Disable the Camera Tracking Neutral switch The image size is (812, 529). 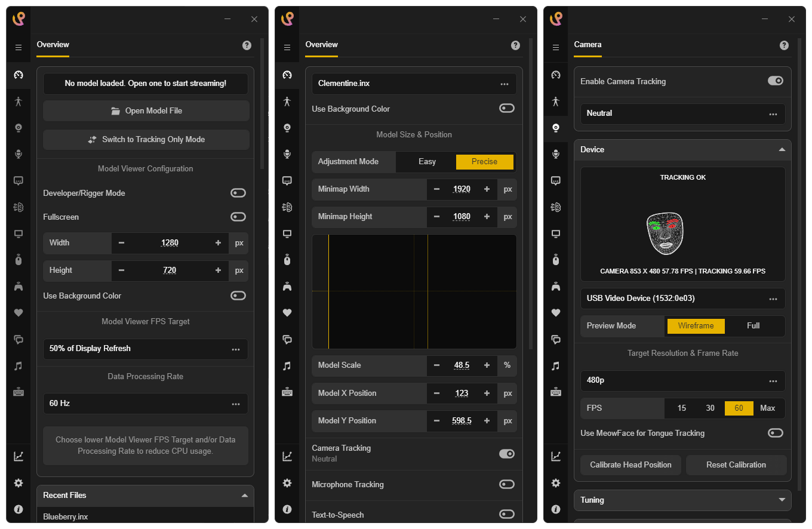point(507,454)
